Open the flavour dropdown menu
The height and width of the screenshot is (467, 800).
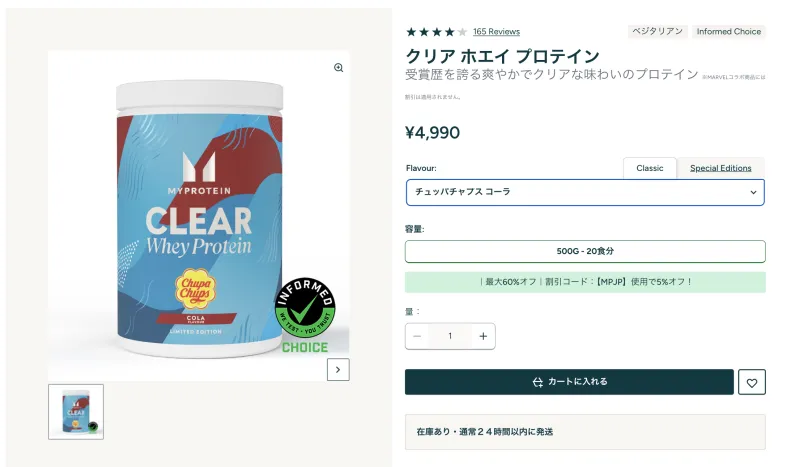pos(585,192)
